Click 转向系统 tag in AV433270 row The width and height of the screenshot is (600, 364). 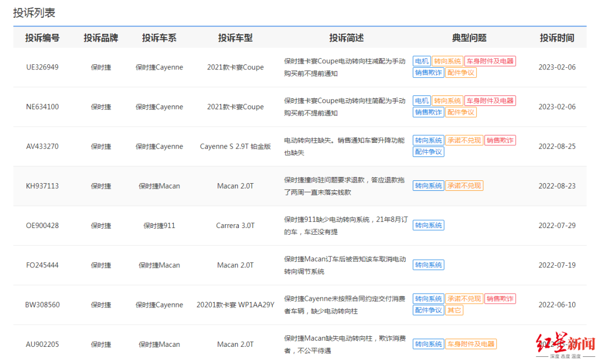[x=428, y=140]
